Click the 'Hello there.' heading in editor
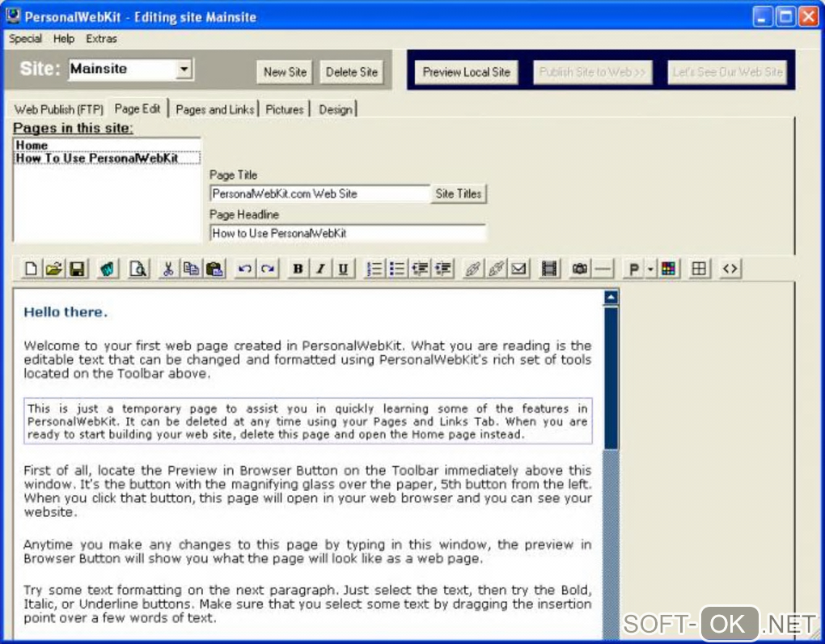 coord(66,312)
